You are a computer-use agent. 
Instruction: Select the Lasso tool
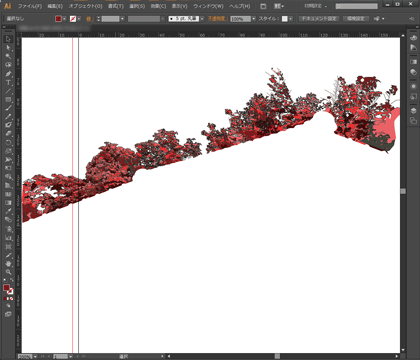8,65
